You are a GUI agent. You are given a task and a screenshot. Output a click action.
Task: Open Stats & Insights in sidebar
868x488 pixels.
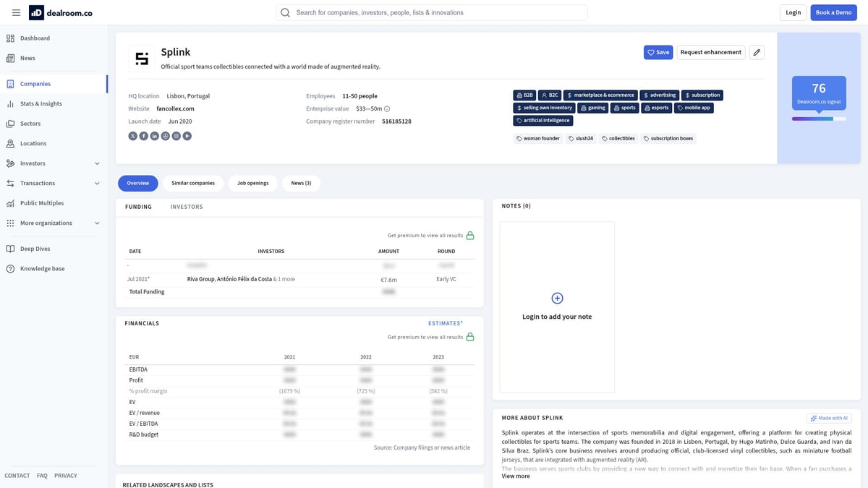pyautogui.click(x=41, y=103)
